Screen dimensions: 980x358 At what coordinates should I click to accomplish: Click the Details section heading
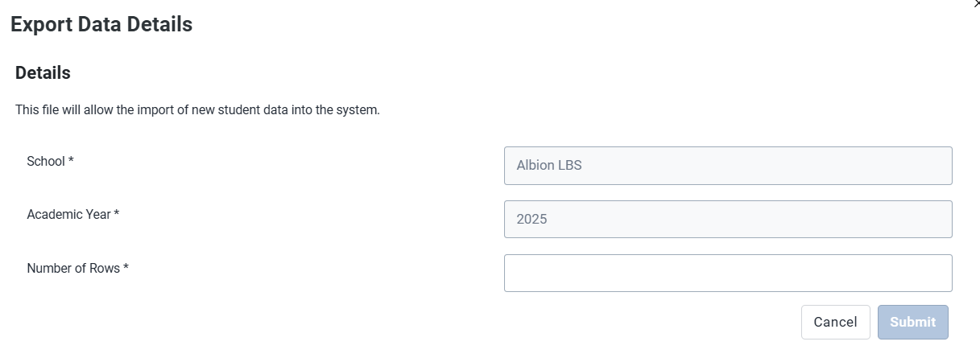click(43, 72)
